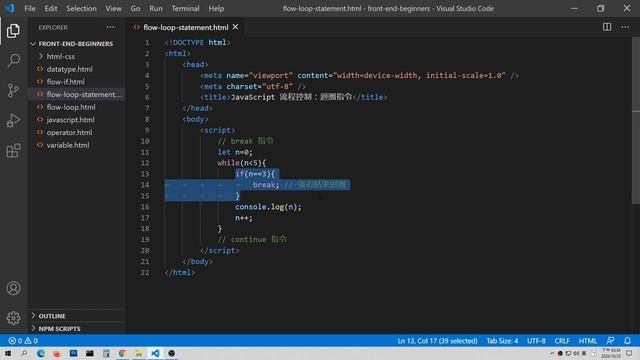Click the 'let n=0;' code line

235,152
